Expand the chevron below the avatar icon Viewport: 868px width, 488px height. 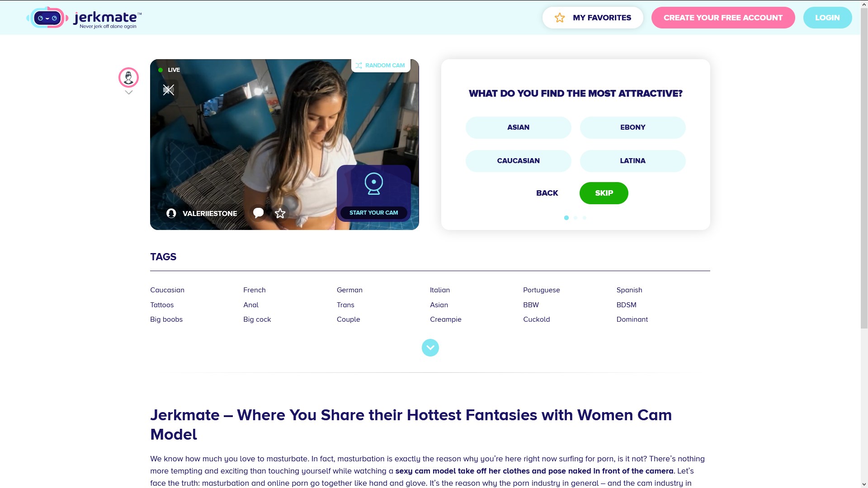129,93
